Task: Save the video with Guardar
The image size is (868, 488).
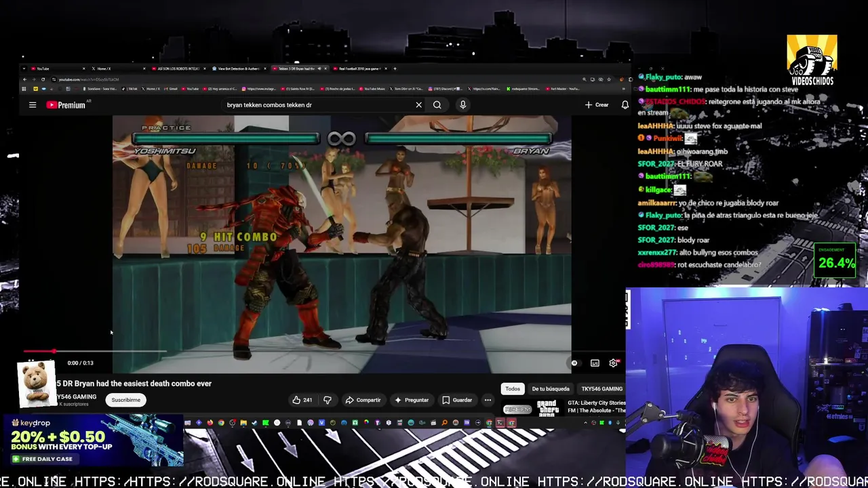Action: pyautogui.click(x=457, y=400)
